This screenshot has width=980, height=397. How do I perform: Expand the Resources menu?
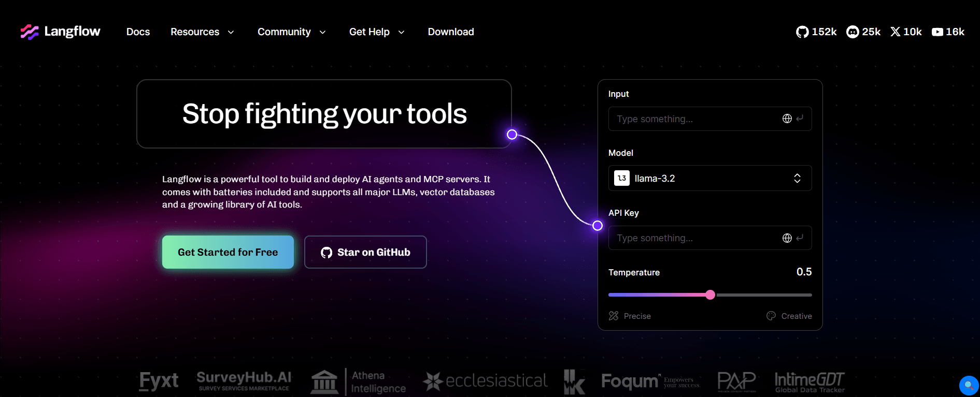202,32
